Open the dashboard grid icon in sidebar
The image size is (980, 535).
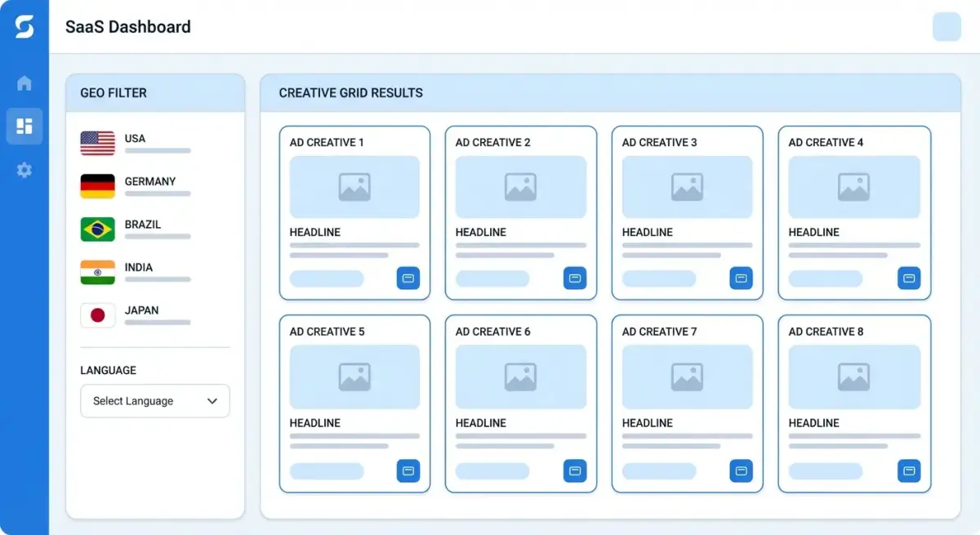click(24, 126)
